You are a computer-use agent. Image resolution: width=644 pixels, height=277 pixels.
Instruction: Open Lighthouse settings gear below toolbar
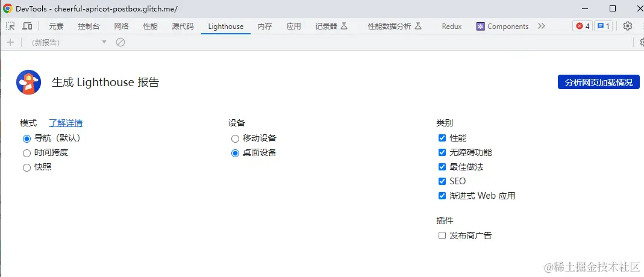click(x=642, y=42)
